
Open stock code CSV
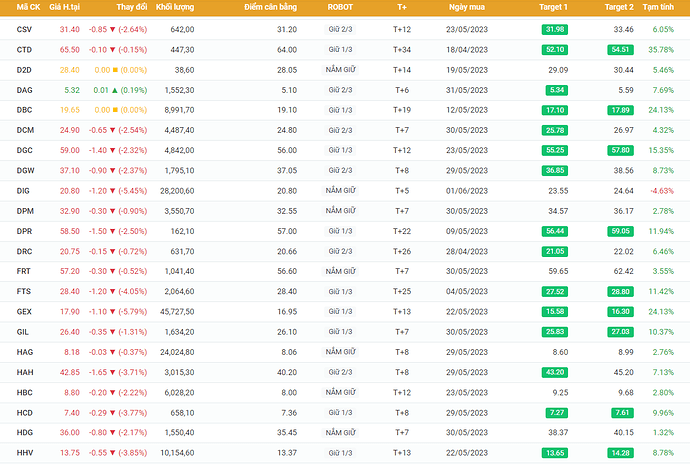point(24,29)
